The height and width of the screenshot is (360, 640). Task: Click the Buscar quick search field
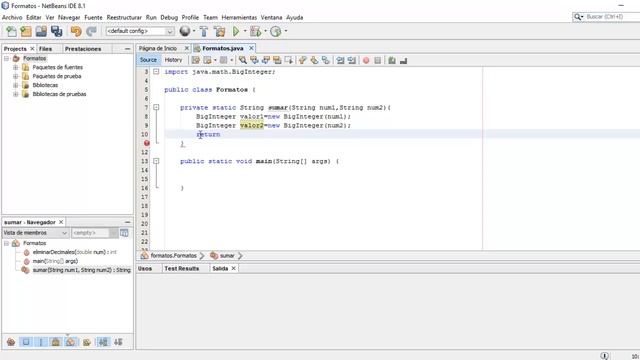click(x=608, y=17)
